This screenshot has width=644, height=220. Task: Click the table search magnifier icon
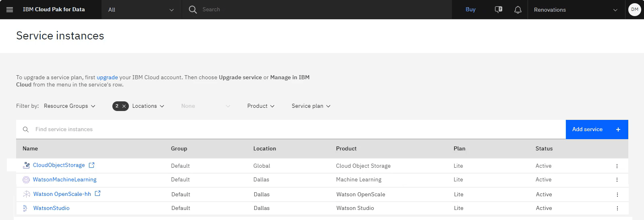coord(26,130)
